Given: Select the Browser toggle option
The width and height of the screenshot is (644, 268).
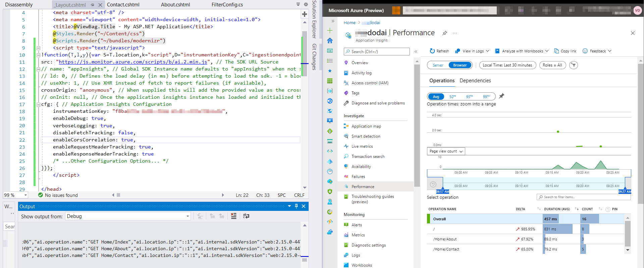Looking at the screenshot, I should [460, 65].
